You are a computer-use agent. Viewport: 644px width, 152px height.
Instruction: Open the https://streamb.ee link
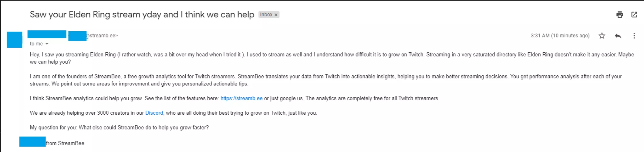[x=241, y=98]
